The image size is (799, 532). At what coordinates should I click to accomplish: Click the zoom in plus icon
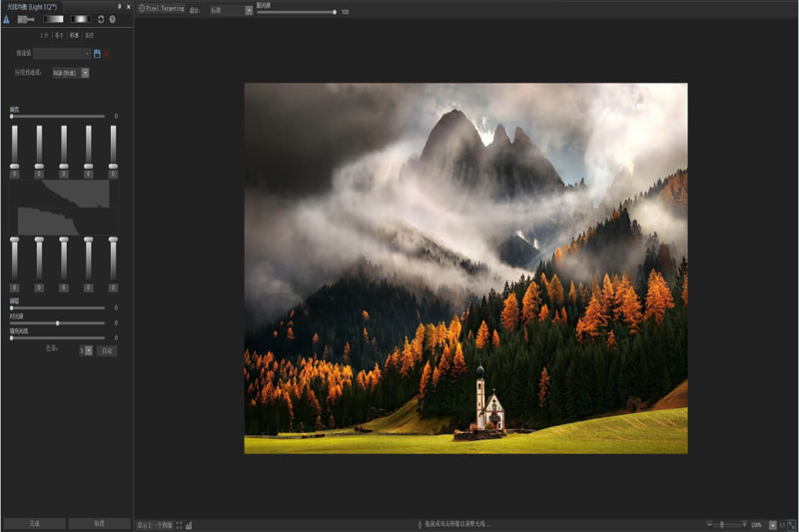coord(744,524)
